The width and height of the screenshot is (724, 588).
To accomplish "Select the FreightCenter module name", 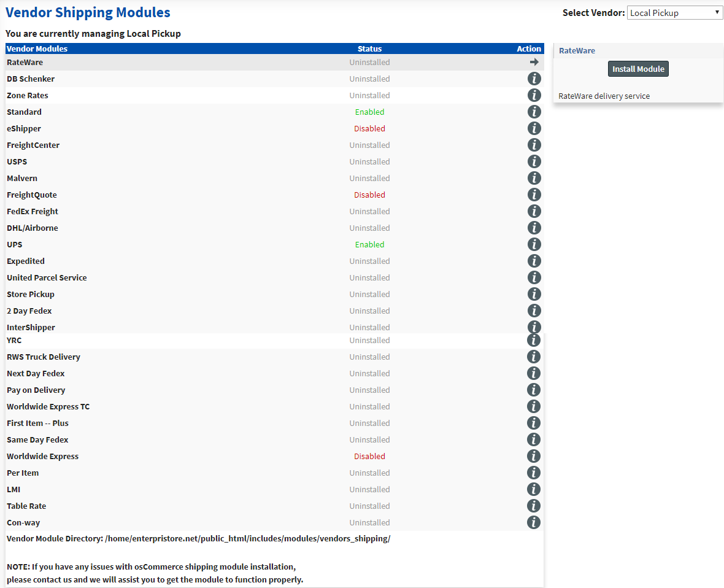I will click(33, 145).
